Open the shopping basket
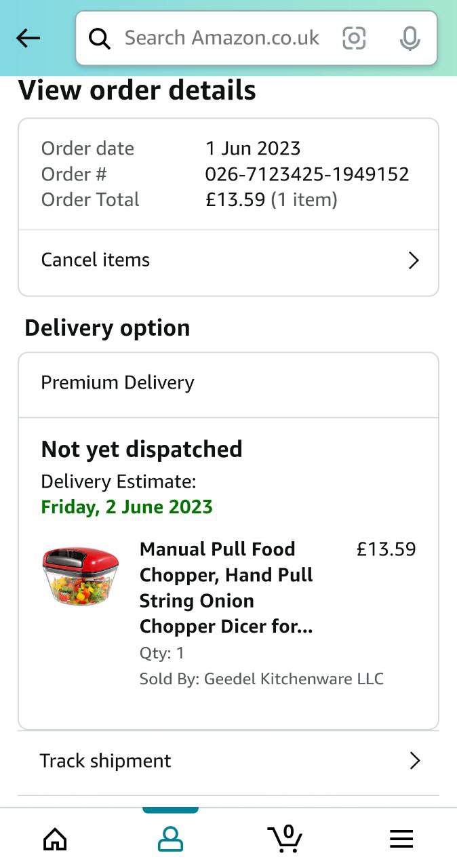The height and width of the screenshot is (868, 457). coord(285,839)
